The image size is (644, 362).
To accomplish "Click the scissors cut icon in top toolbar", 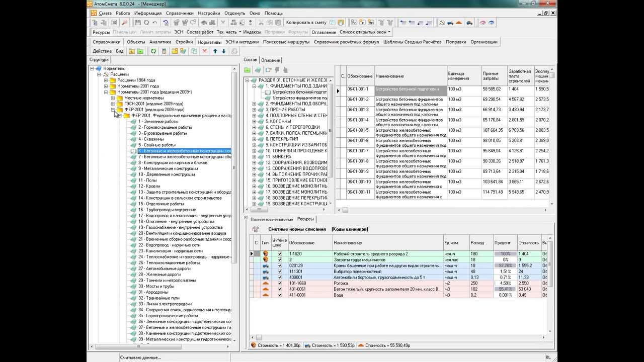I will point(261,23).
